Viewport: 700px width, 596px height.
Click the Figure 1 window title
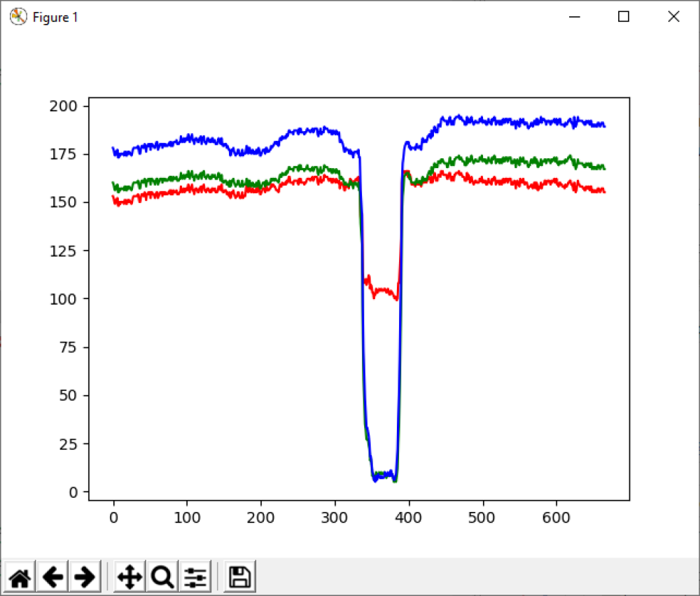(55, 17)
